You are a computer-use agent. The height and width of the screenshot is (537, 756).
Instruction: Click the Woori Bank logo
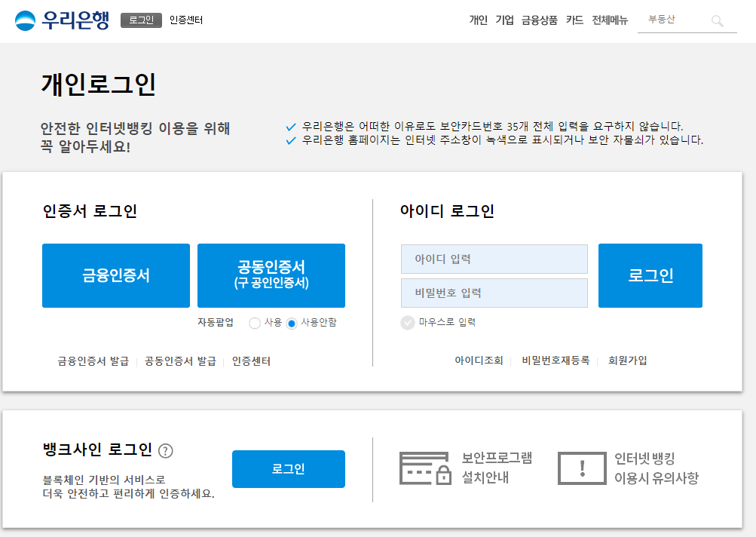pos(63,20)
